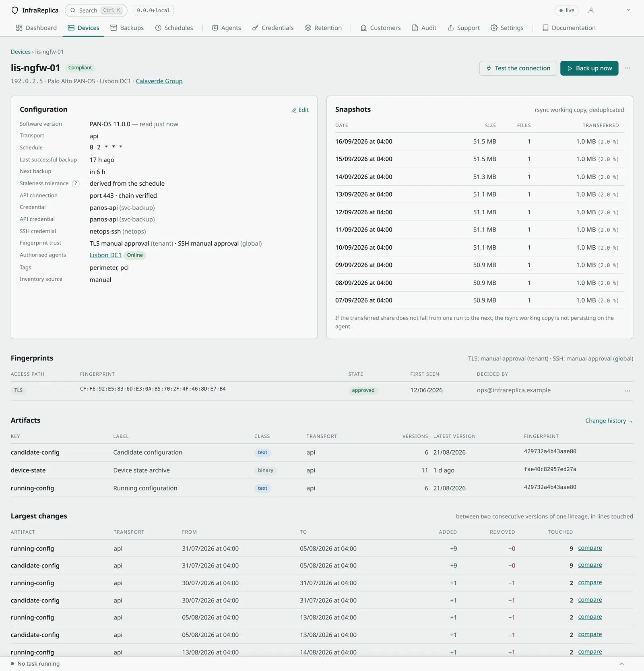Click the No task running status
Viewport: 644px width, 671px height.
35,664
